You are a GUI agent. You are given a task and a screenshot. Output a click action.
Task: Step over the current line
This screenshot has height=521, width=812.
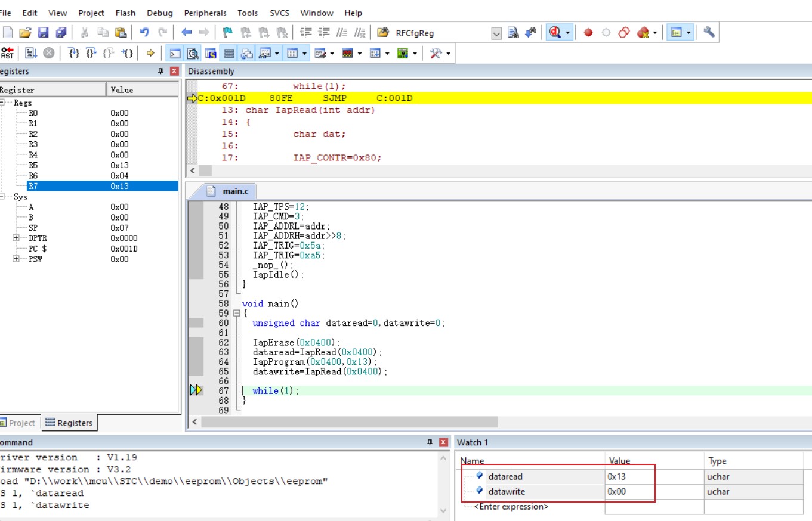(91, 53)
